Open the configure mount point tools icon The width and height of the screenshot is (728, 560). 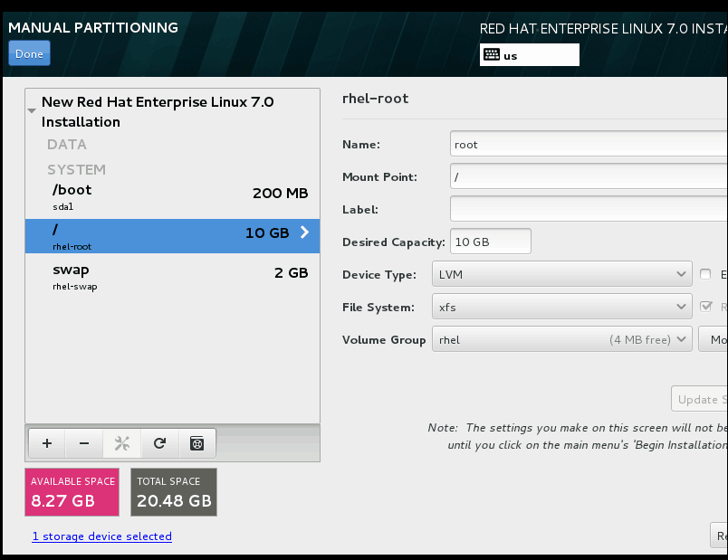122,443
